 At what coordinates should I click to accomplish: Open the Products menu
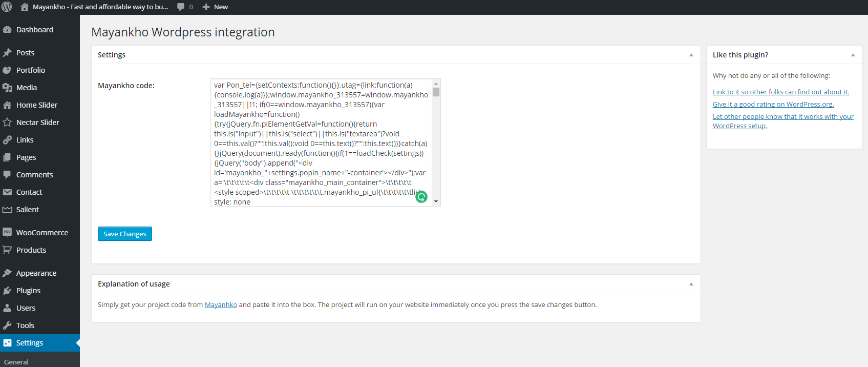pyautogui.click(x=40, y=250)
